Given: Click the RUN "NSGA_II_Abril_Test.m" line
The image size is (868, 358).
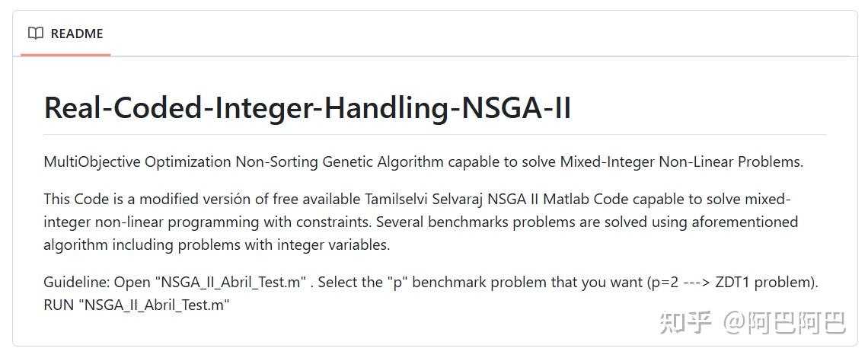Looking at the screenshot, I should 137,305.
